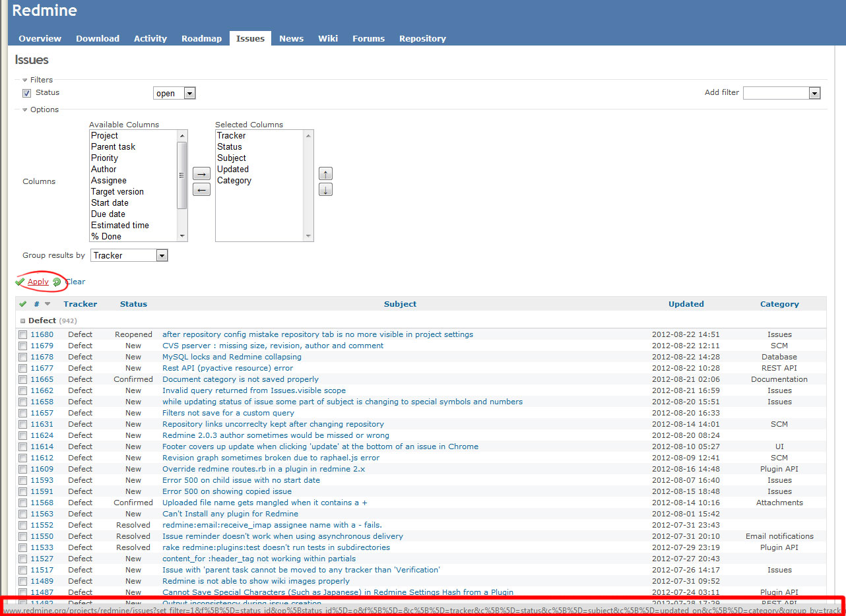Viewport: 846px width, 616px height.
Task: Check the box for issue 11517
Action: pos(23,570)
